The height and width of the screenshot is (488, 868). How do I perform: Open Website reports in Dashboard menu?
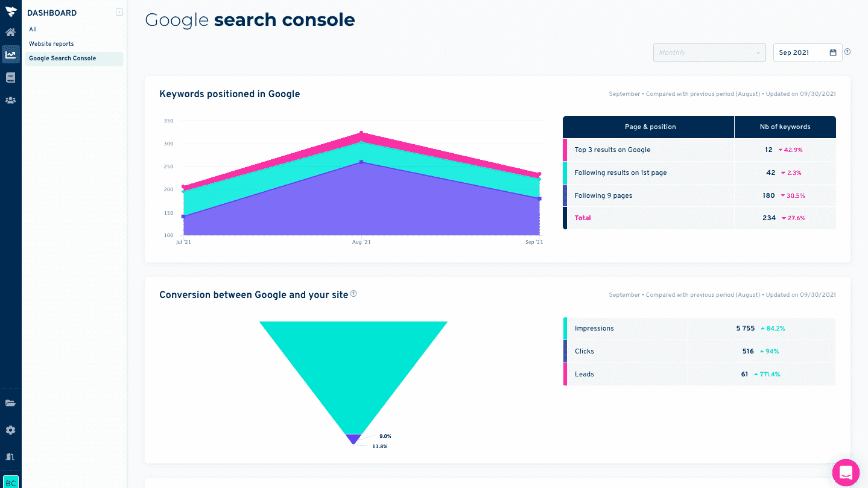click(x=51, y=44)
